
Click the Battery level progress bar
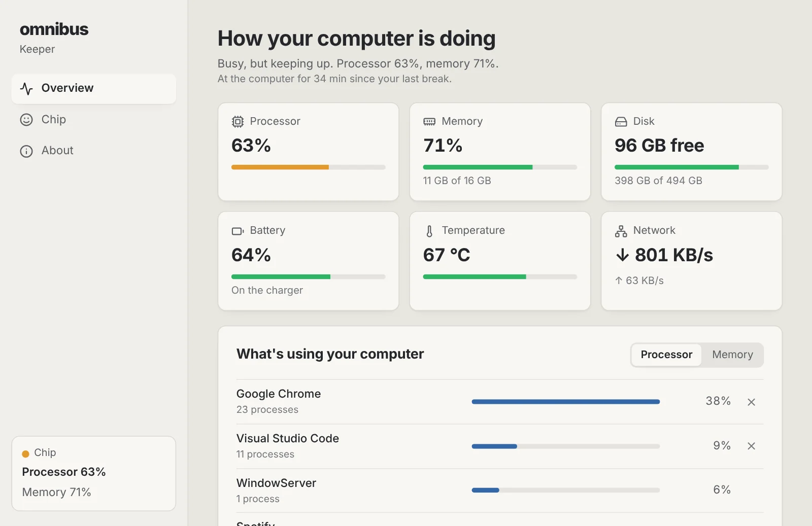point(309,277)
